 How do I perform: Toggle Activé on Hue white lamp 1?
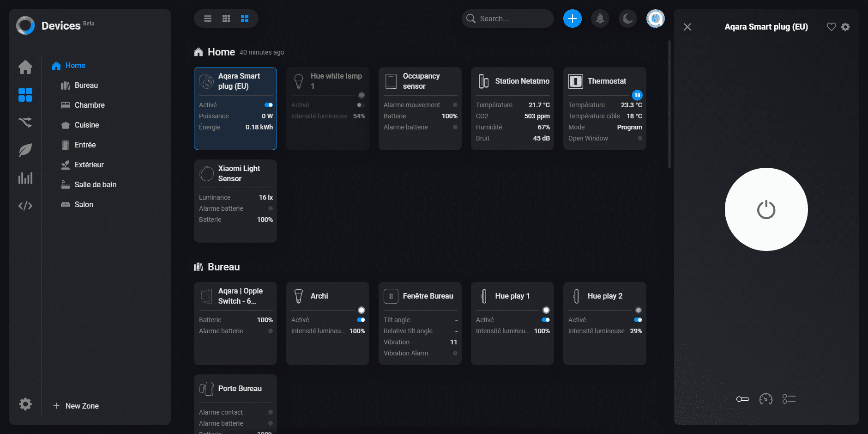pyautogui.click(x=361, y=105)
